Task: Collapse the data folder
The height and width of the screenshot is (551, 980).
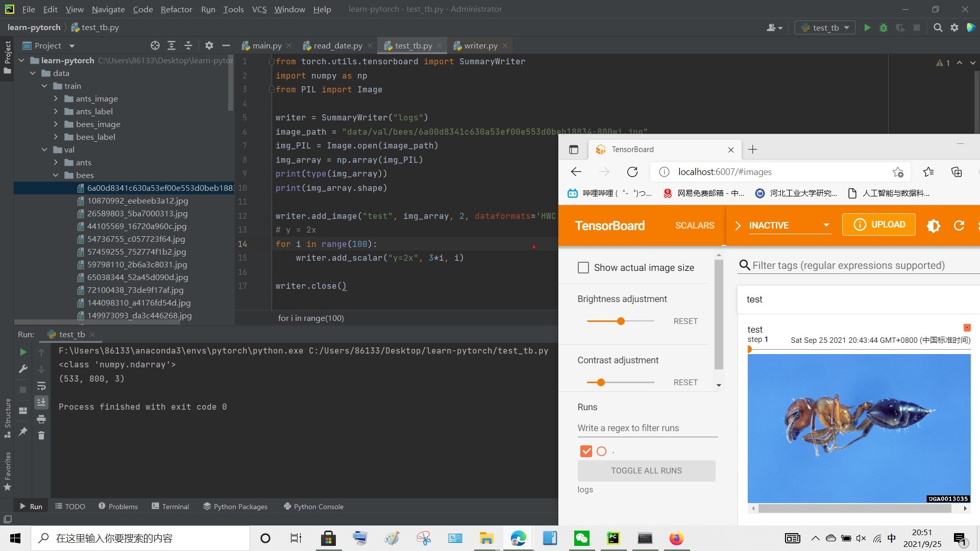Action: [x=33, y=73]
